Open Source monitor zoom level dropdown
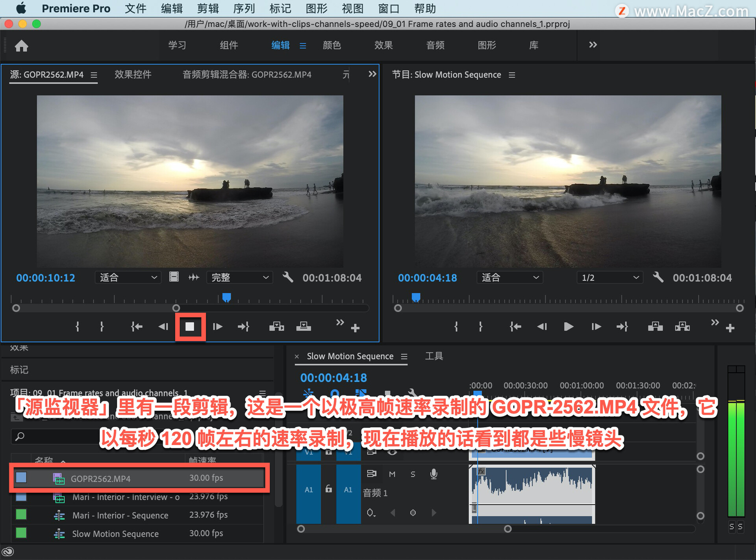 pyautogui.click(x=128, y=277)
